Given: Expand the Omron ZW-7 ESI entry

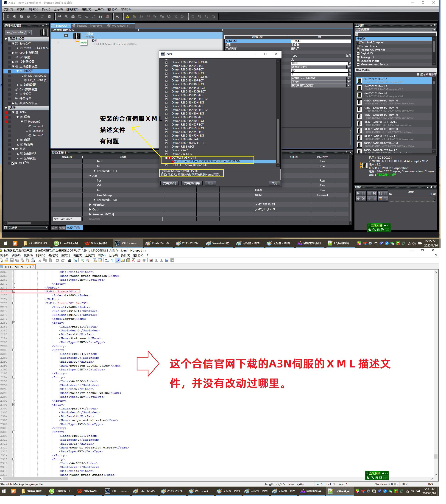Looking at the screenshot, I should click(x=166, y=150).
